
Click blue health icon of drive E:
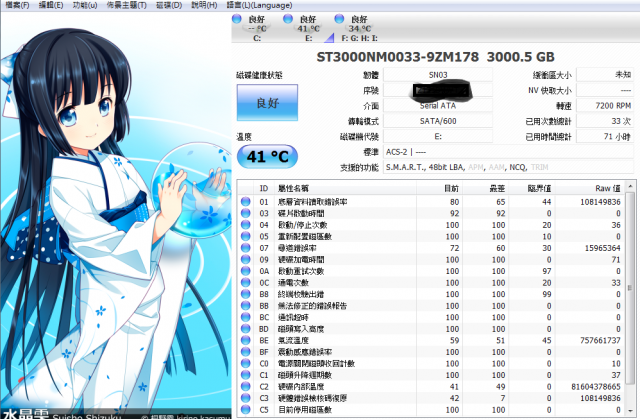(288, 19)
